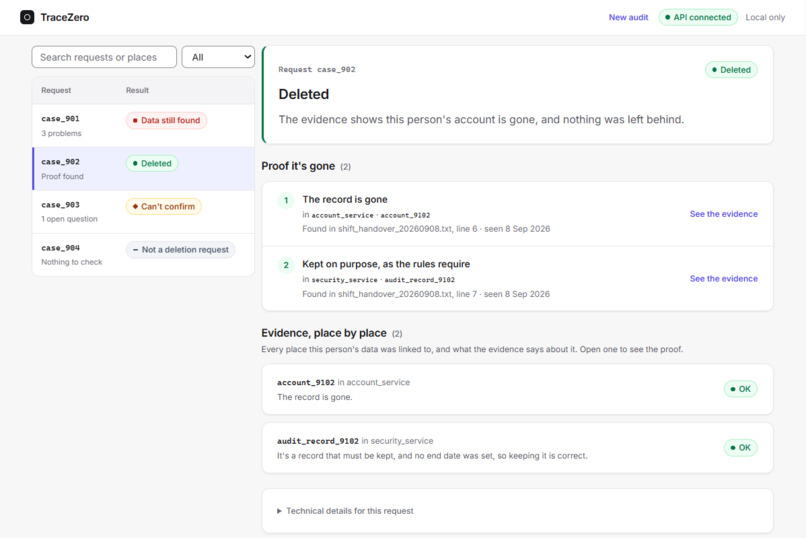
Task: Click the OK badge for audit_record_9102
Action: 740,448
